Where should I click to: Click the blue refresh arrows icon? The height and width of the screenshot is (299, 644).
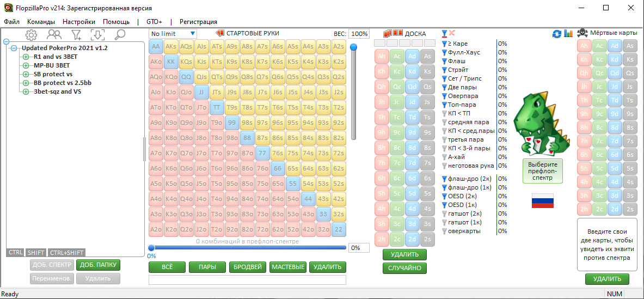pos(557,34)
